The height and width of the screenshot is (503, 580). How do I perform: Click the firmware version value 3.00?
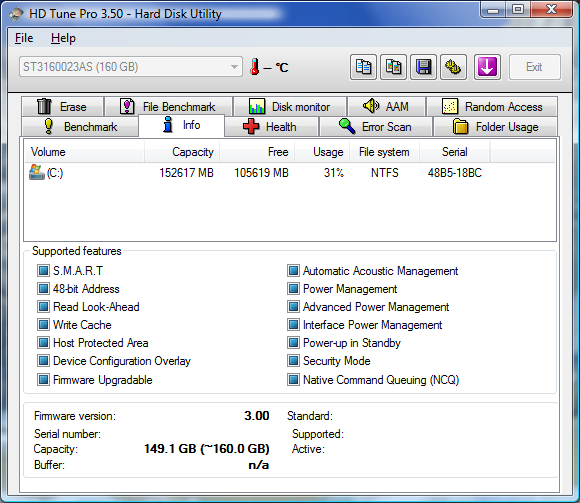[257, 416]
